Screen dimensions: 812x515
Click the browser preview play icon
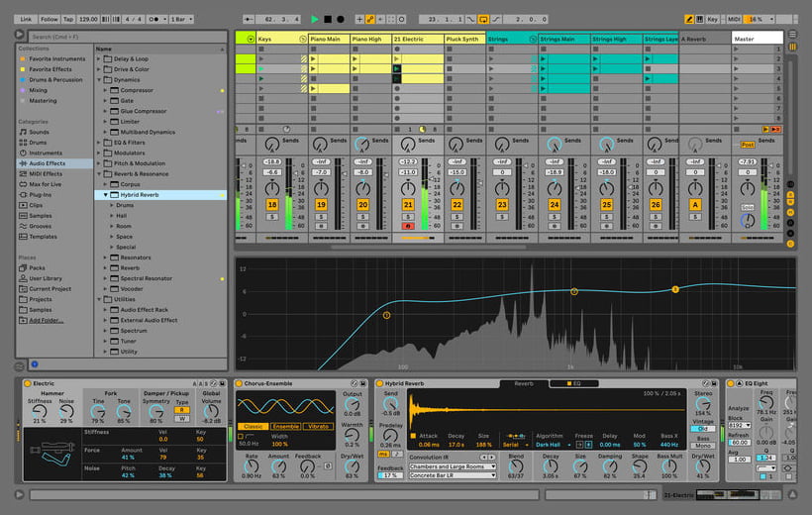(19, 35)
